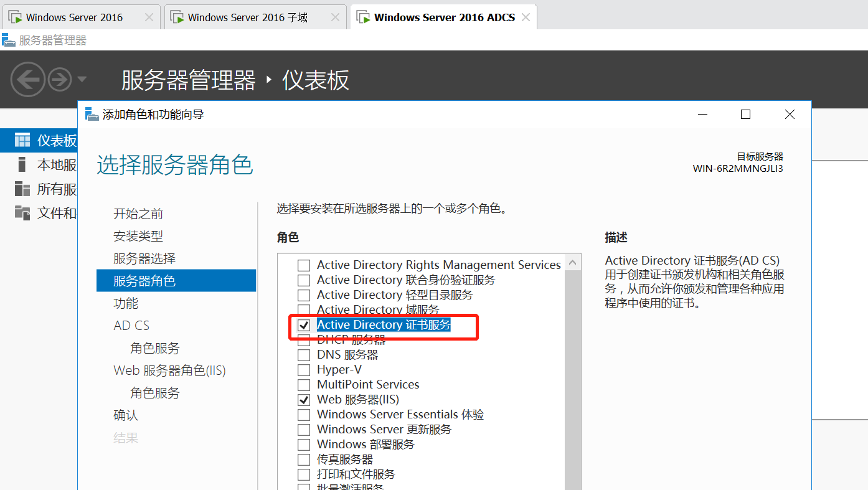The image size is (868, 490).
Task: Switch to the Windows Server 2016 VM tab
Action: (x=81, y=17)
